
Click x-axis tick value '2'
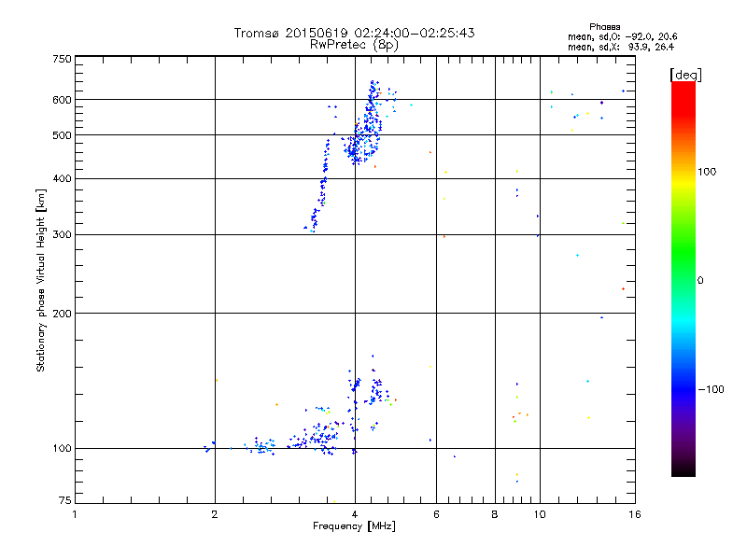[x=215, y=514]
